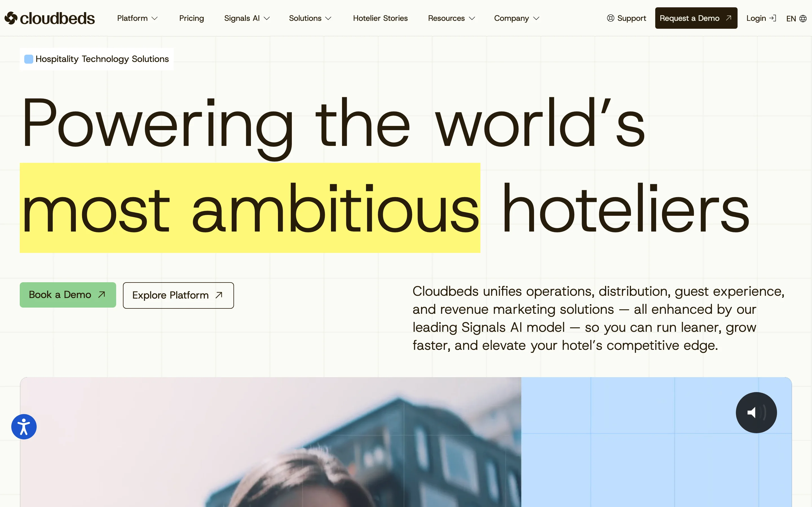Open the accessibility widget icon

24,426
